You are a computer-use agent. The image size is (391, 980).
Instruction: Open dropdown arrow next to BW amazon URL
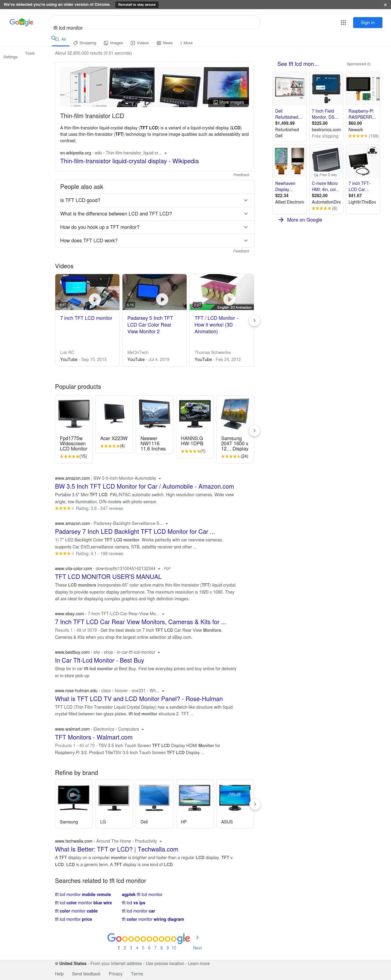(x=159, y=479)
